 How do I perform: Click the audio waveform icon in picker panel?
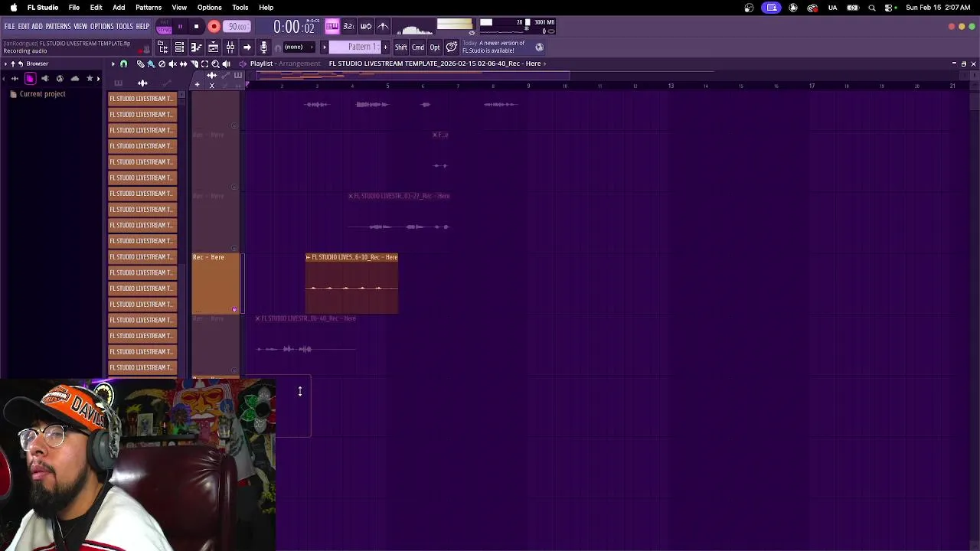coord(142,83)
